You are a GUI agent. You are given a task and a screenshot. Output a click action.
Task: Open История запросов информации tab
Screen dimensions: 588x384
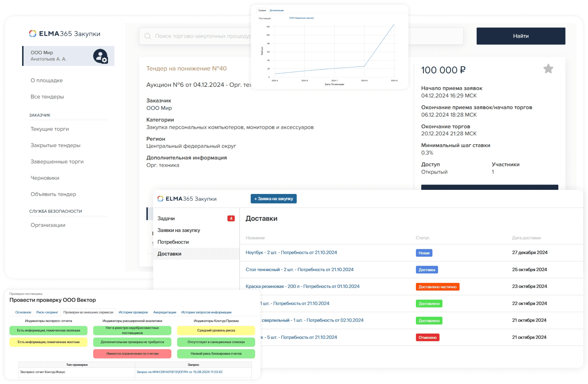[206, 312]
